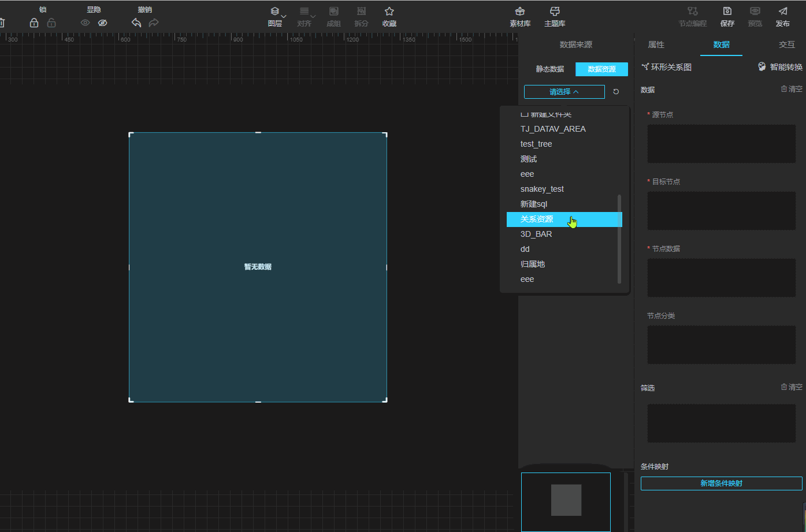806x532 pixels.
Task: Clear data mapping with top 清空
Action: pyautogui.click(x=792, y=89)
